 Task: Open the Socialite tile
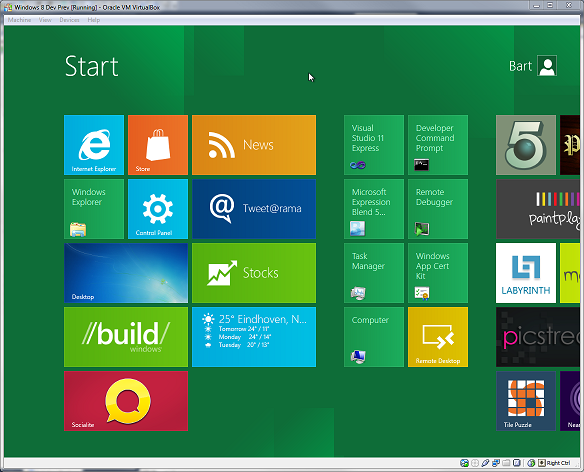[x=126, y=401]
